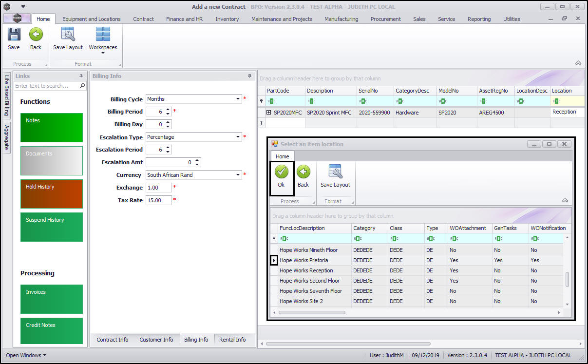Image resolution: width=588 pixels, height=364 pixels.
Task: Click the Save icon in ribbon
Action: [x=14, y=35]
